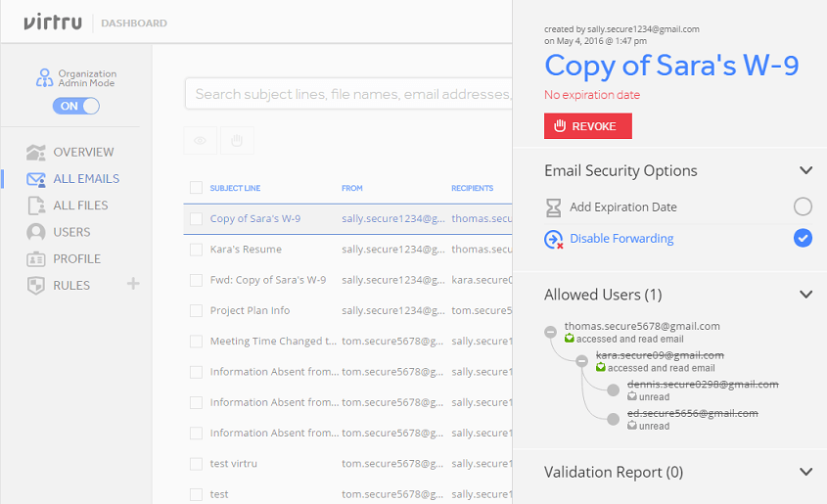
Task: Open the RULES section
Action: tap(71, 286)
